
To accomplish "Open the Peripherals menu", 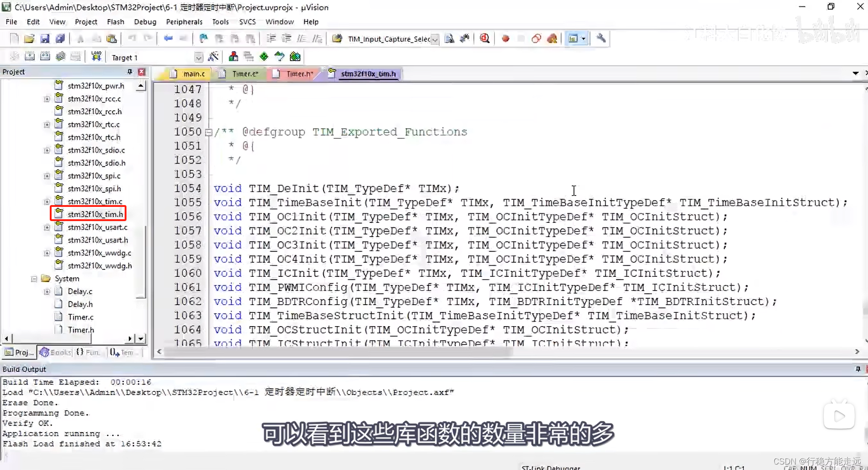I will click(184, 21).
